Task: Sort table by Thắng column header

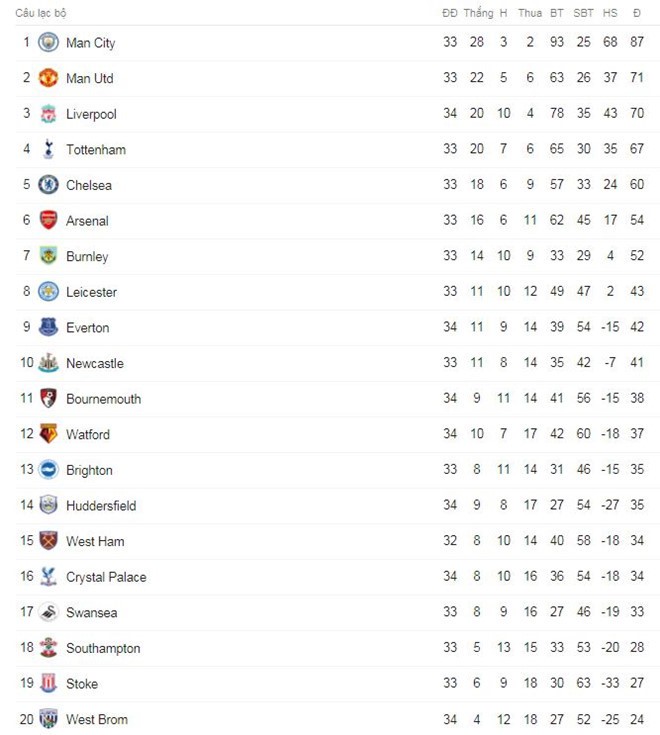Action: pyautogui.click(x=478, y=13)
